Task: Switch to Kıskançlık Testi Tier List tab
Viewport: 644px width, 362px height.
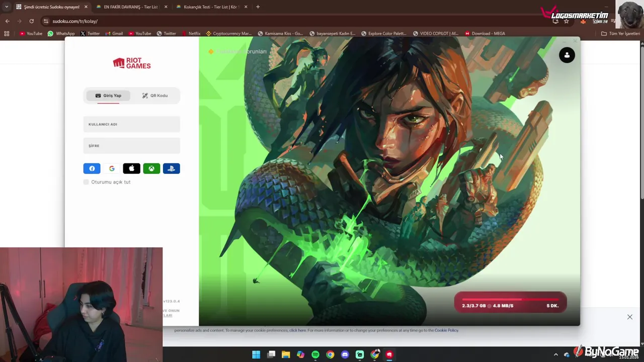Action: 210,7
